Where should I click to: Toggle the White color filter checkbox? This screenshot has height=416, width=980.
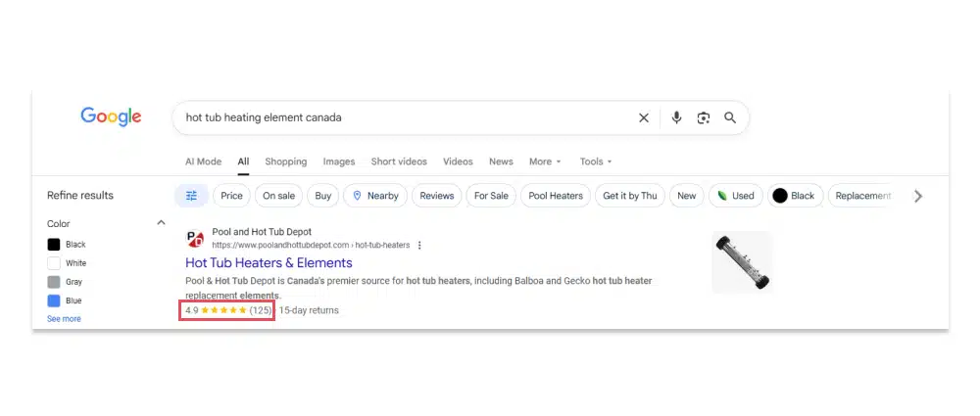(54, 263)
